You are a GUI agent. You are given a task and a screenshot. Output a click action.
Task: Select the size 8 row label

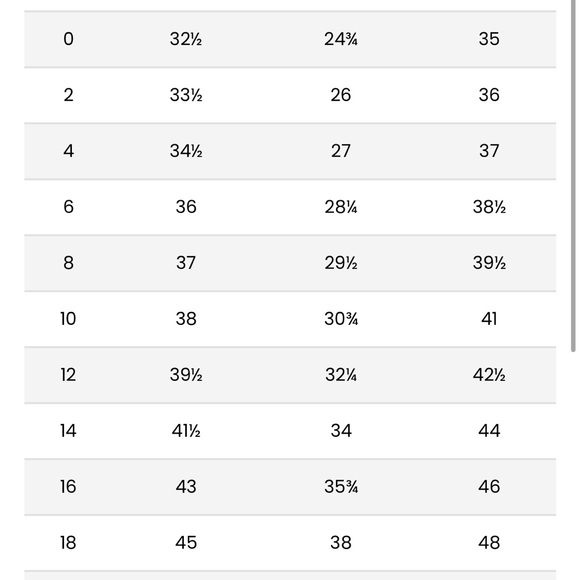(68, 263)
